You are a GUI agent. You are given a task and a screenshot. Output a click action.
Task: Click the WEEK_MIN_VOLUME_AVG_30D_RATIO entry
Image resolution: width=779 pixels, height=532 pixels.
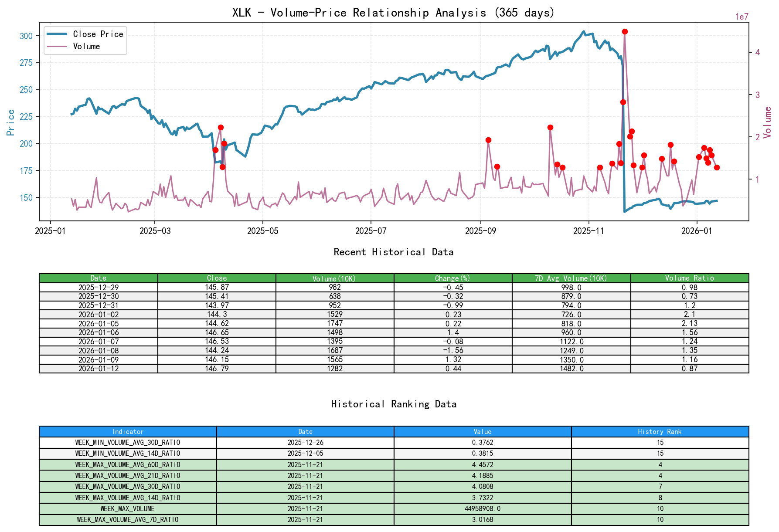128,442
